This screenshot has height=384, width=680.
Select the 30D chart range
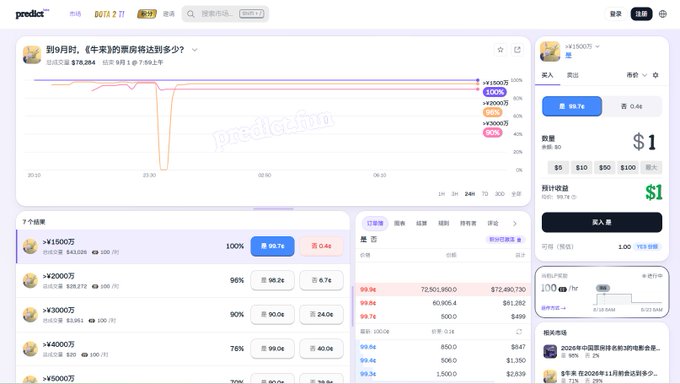pos(500,194)
